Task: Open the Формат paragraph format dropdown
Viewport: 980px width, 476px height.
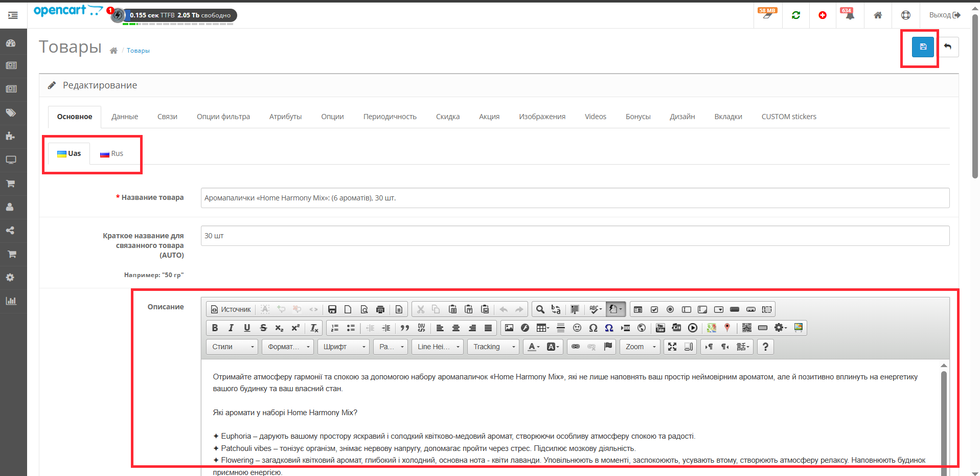Action: 288,347
